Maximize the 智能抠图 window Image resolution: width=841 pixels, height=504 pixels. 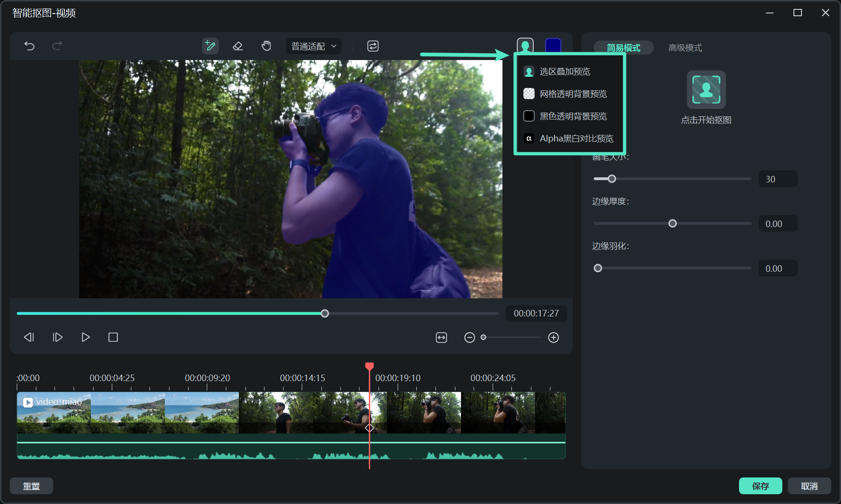click(798, 13)
